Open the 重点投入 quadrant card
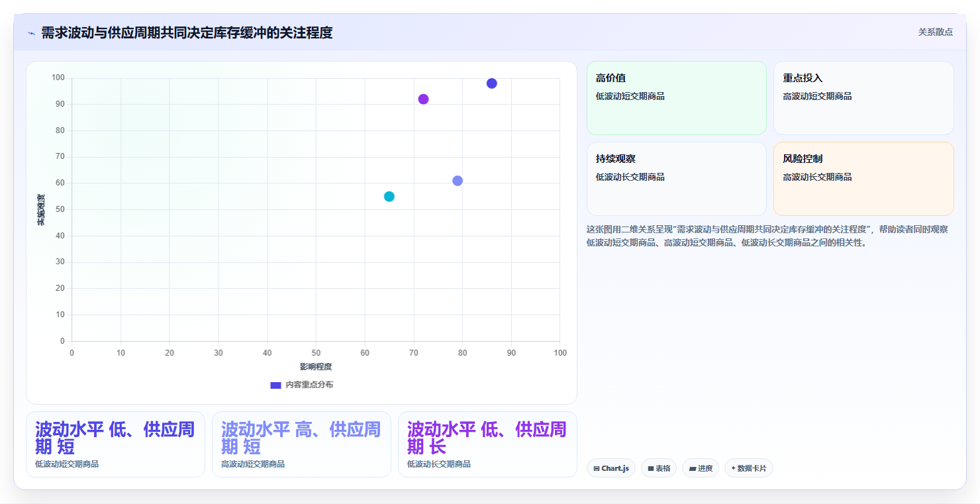 [863, 98]
